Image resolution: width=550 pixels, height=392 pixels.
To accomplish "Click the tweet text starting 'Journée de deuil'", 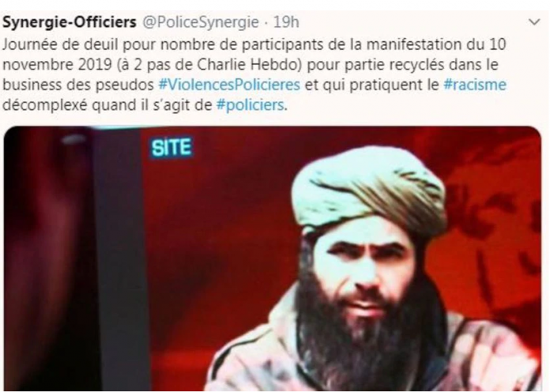I will coord(254,75).
